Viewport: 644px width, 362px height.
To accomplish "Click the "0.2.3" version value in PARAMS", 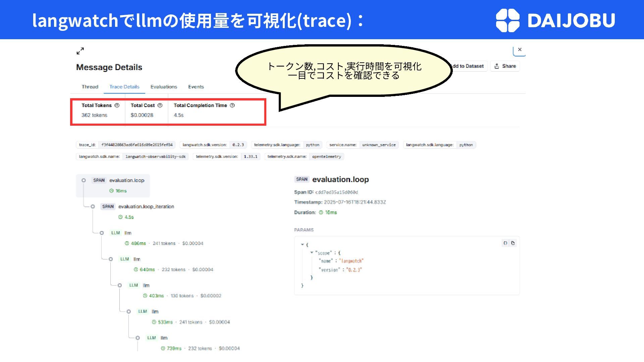I will (x=354, y=270).
